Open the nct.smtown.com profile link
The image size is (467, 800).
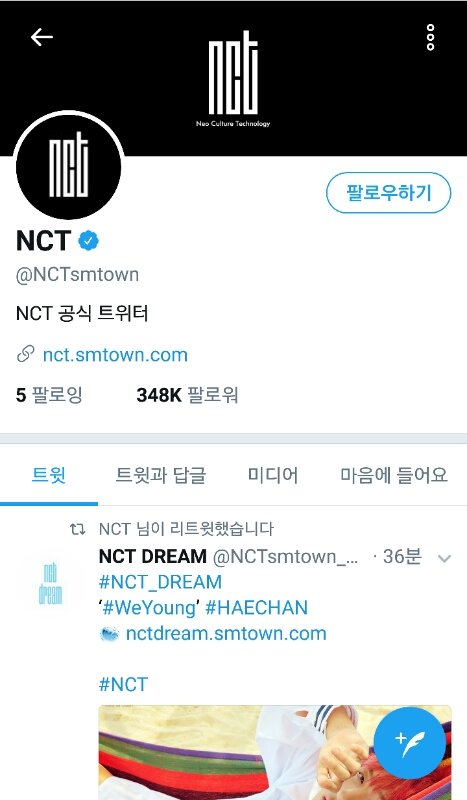[x=115, y=355]
